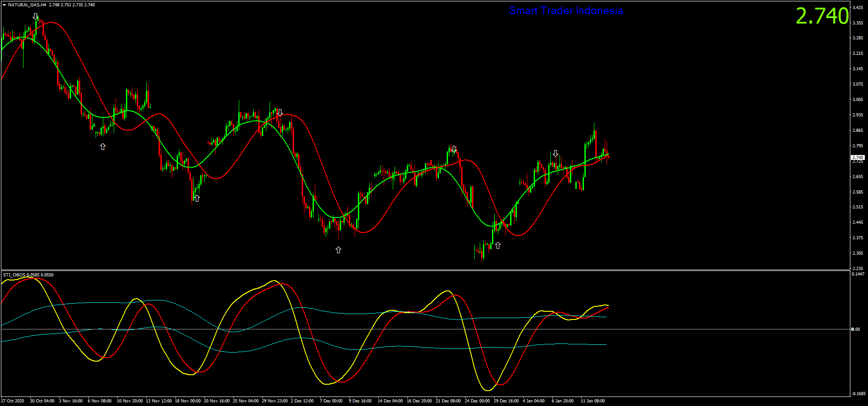Click the current price tag 2.740 on the price axis

tap(858, 157)
